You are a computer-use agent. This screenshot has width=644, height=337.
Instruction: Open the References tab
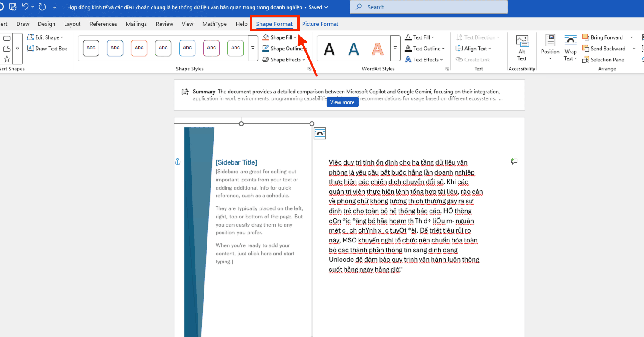pos(103,24)
